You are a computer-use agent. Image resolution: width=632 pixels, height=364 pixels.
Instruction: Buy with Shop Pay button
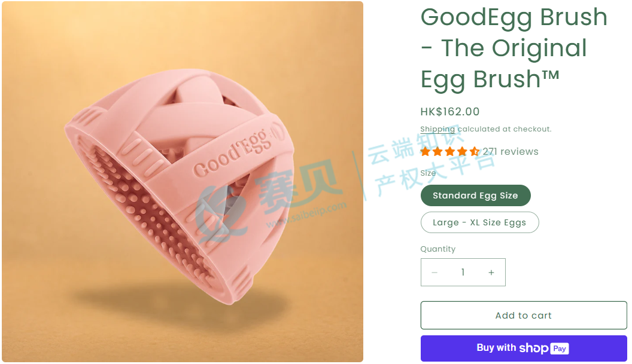coord(524,348)
